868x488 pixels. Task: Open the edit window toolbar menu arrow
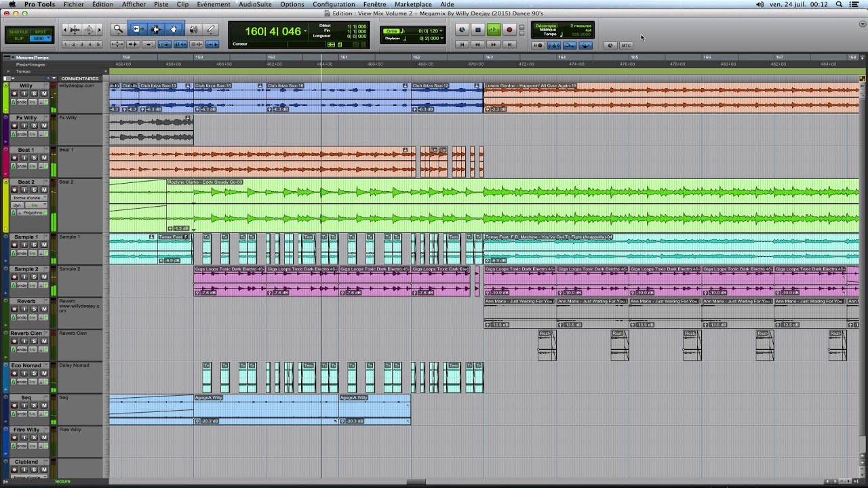point(861,24)
